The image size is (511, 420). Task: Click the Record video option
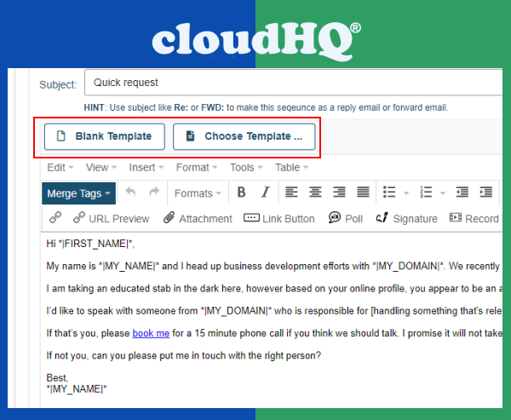[x=474, y=218]
